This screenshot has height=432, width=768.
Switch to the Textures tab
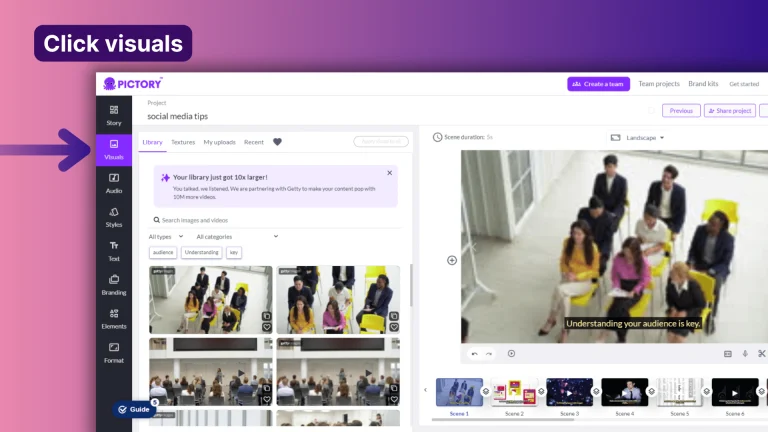pos(183,142)
